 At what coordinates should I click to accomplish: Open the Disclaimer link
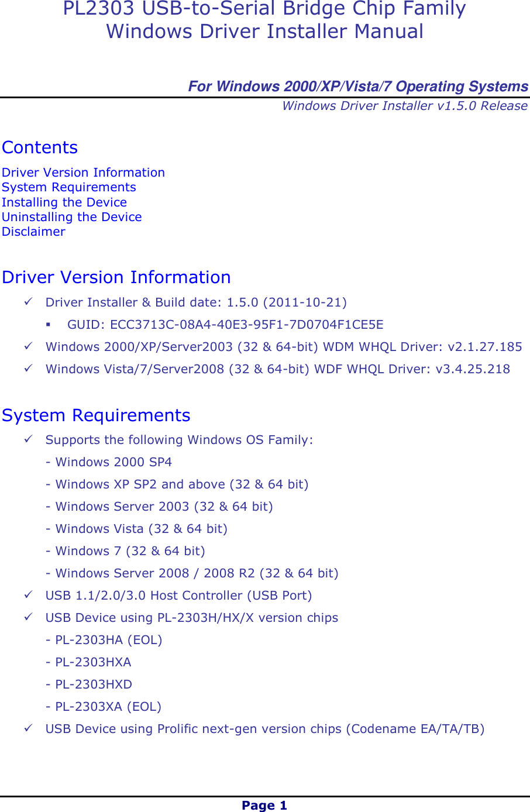click(33, 232)
